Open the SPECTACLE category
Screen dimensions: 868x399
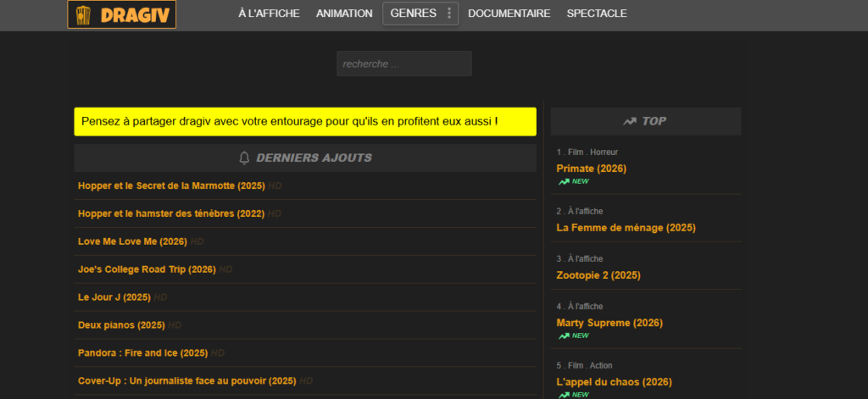(x=597, y=14)
